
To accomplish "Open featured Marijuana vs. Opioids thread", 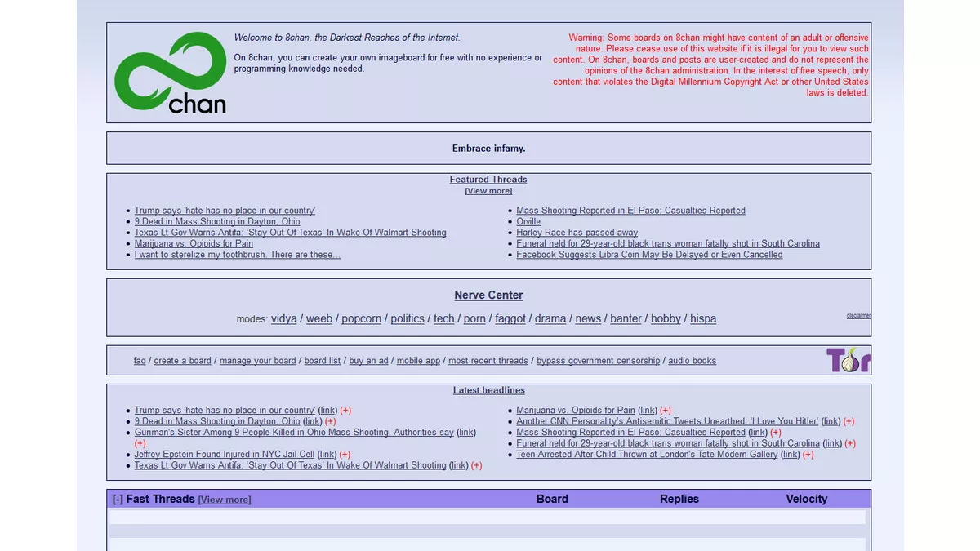I will (194, 244).
